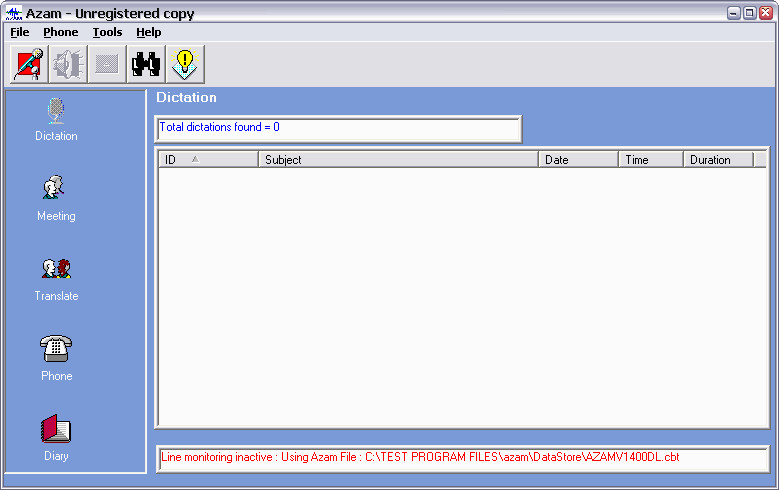Screen dimensions: 779x490
Task: Open search with the binoculars icon
Action: 146,64
